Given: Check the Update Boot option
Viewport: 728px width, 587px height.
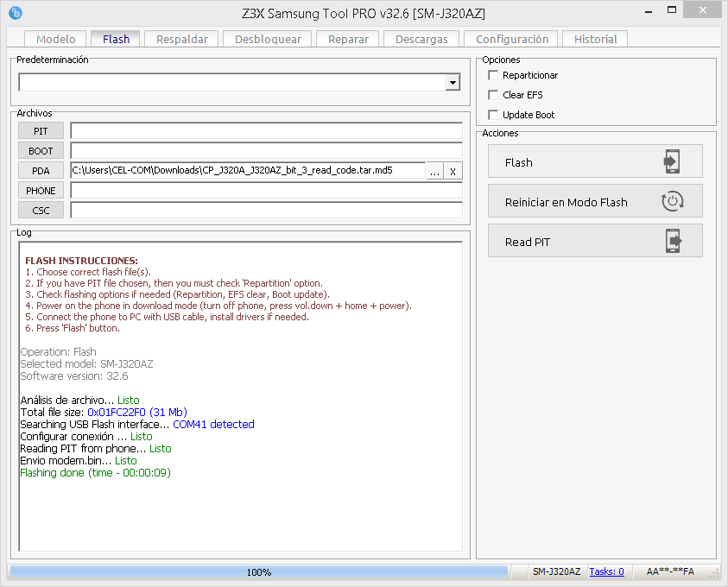Looking at the screenshot, I should [493, 115].
